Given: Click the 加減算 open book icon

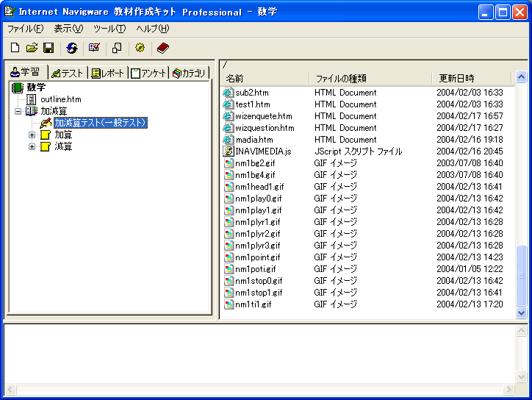Looking at the screenshot, I should coord(32,111).
